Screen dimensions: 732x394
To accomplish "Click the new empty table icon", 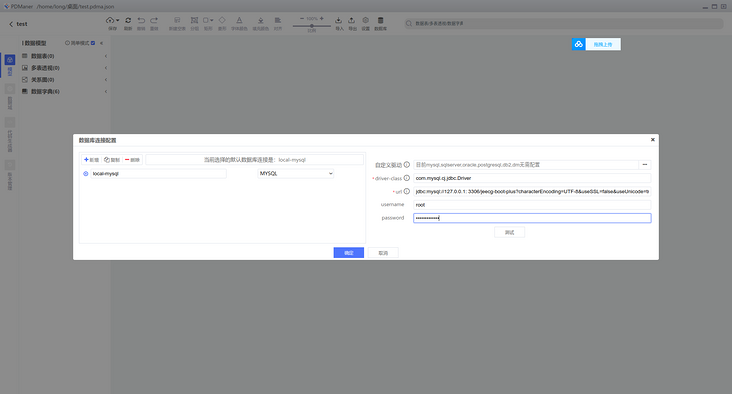I will point(177,20).
